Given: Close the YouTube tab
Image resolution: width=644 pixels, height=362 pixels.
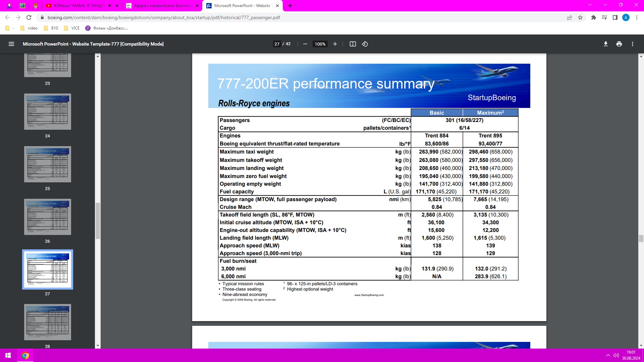Looking at the screenshot, I should tap(117, 6).
